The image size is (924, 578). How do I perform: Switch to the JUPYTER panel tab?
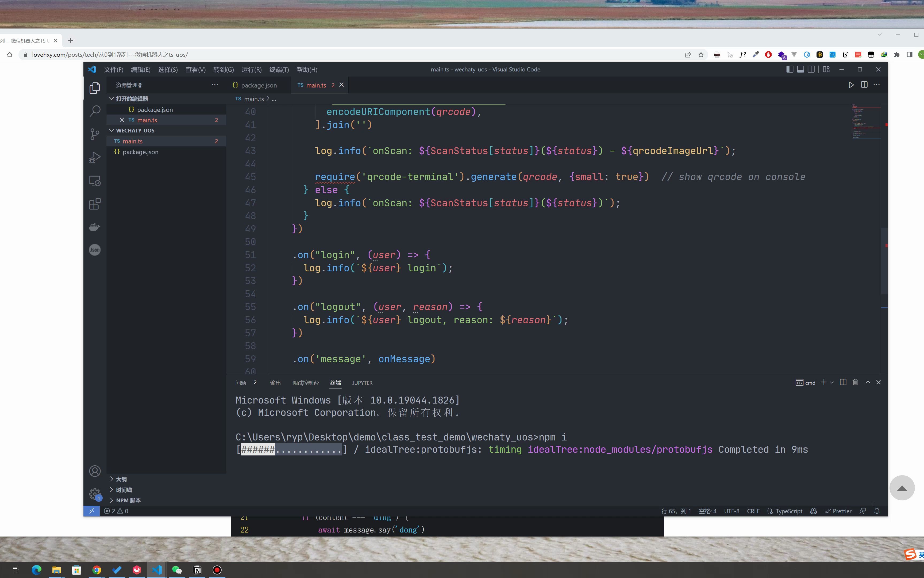[x=362, y=383]
